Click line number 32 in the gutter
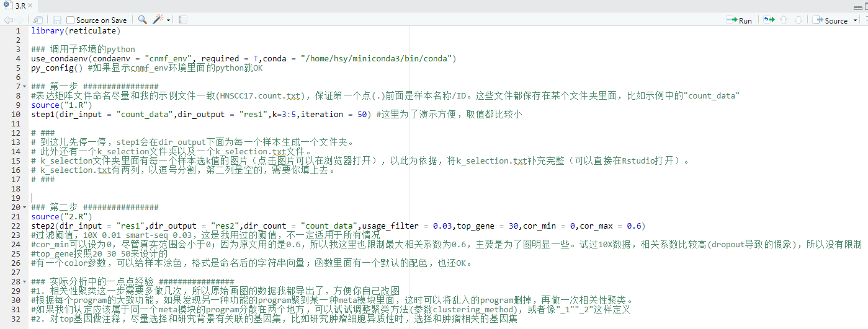Screen dimensions: 868x329 click(16, 318)
